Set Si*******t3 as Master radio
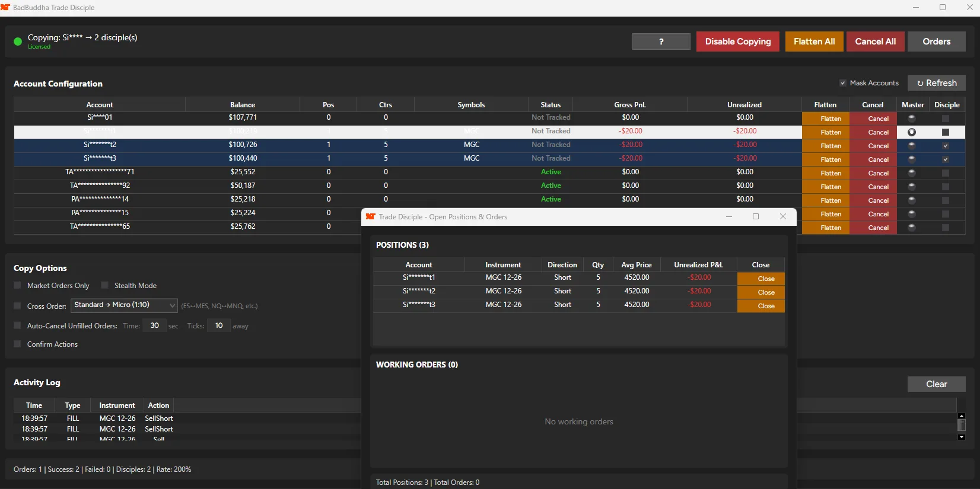The height and width of the screenshot is (489, 980). point(912,159)
